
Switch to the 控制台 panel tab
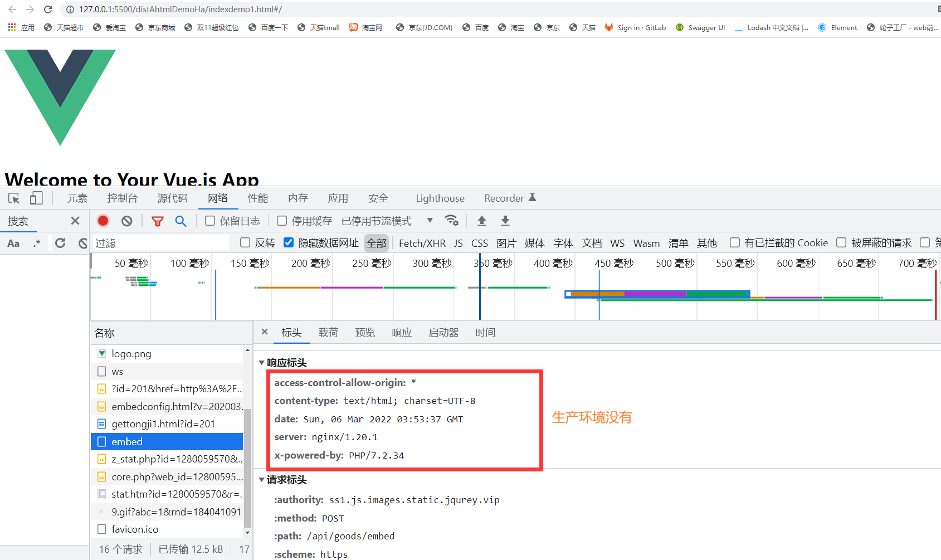123,198
